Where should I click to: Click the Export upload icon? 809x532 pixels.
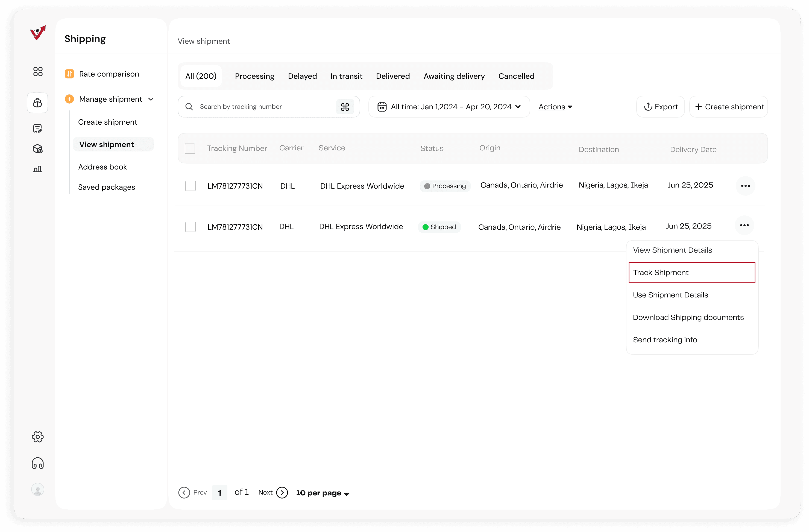click(648, 107)
